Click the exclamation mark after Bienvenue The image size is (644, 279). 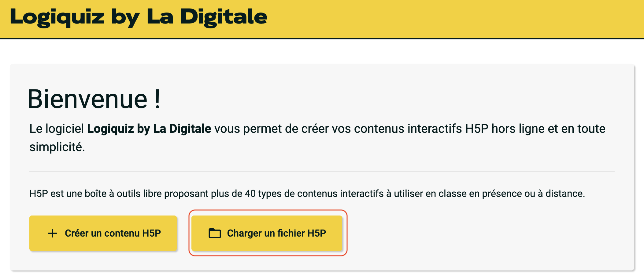coord(157,100)
